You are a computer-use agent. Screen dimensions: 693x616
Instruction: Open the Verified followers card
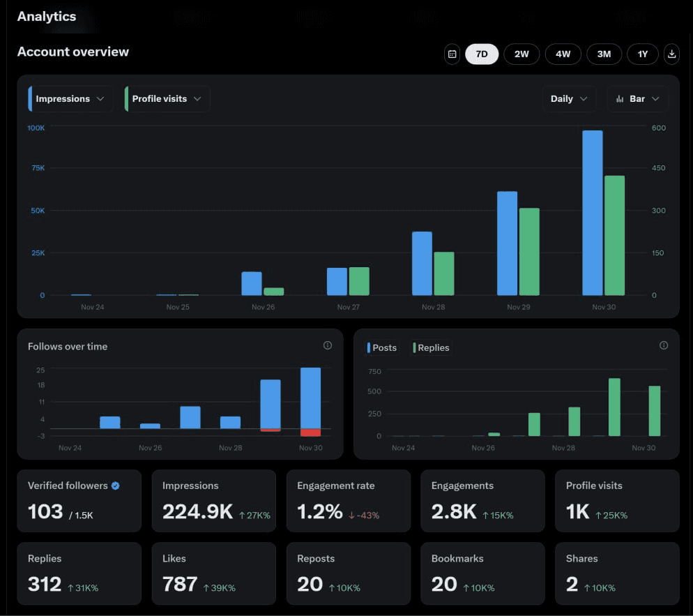[x=79, y=501]
